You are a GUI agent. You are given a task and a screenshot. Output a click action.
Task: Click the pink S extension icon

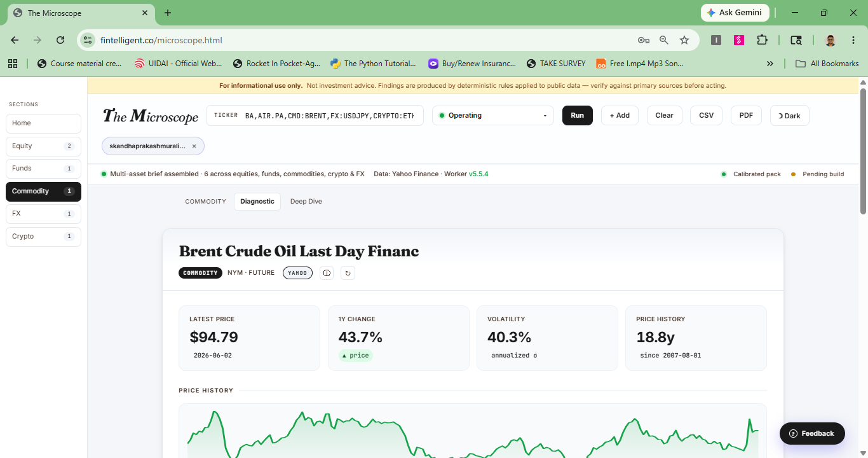click(x=739, y=40)
